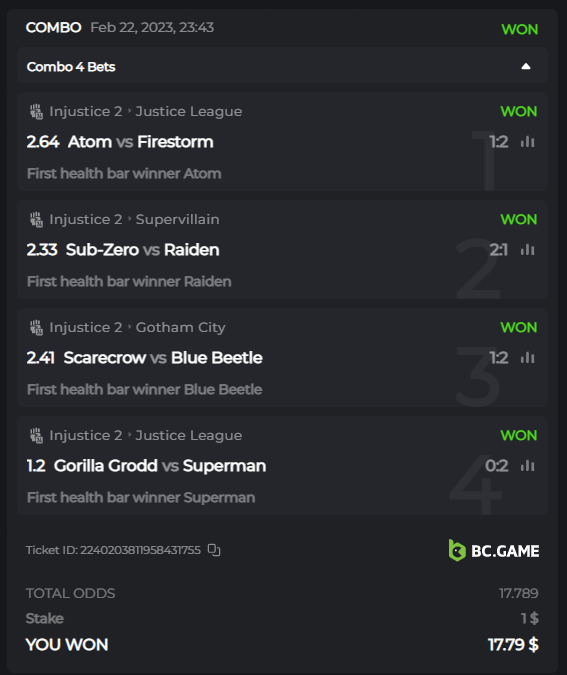This screenshot has height=675, width=567.
Task: Click the Supervillain league label
Action: point(177,220)
